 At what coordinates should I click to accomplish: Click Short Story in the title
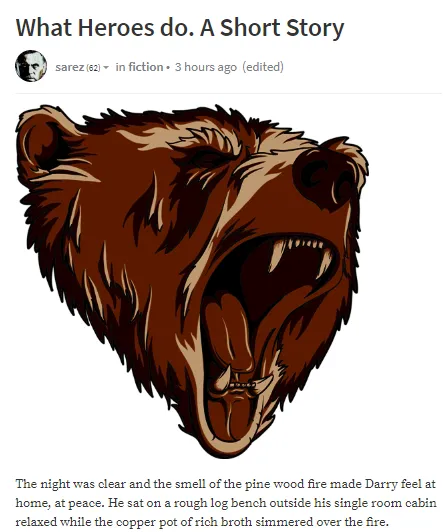(282, 28)
